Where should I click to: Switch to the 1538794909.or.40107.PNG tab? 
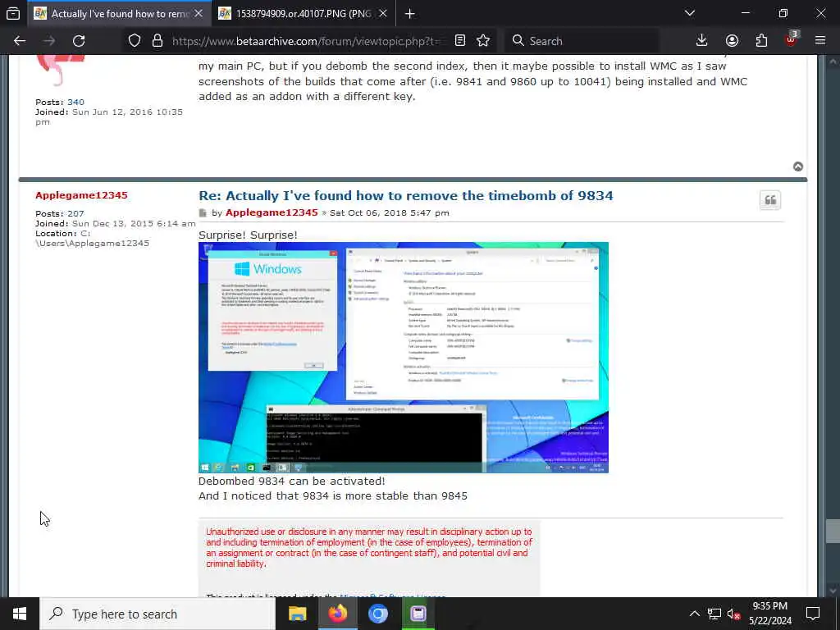pos(304,13)
